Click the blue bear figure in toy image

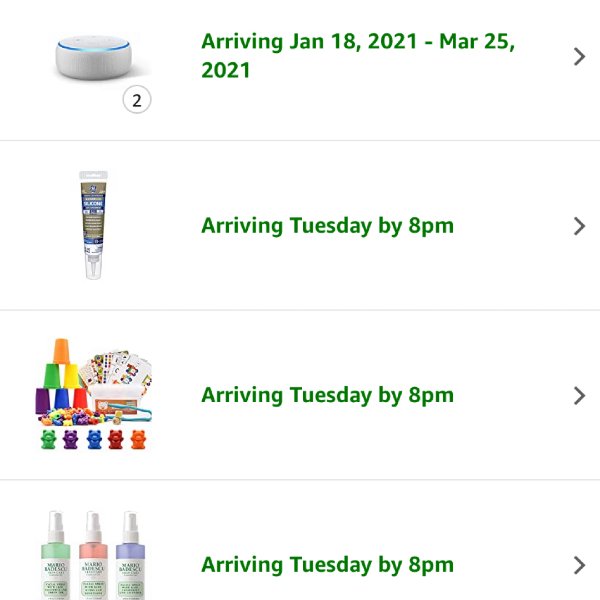pyautogui.click(x=94, y=439)
